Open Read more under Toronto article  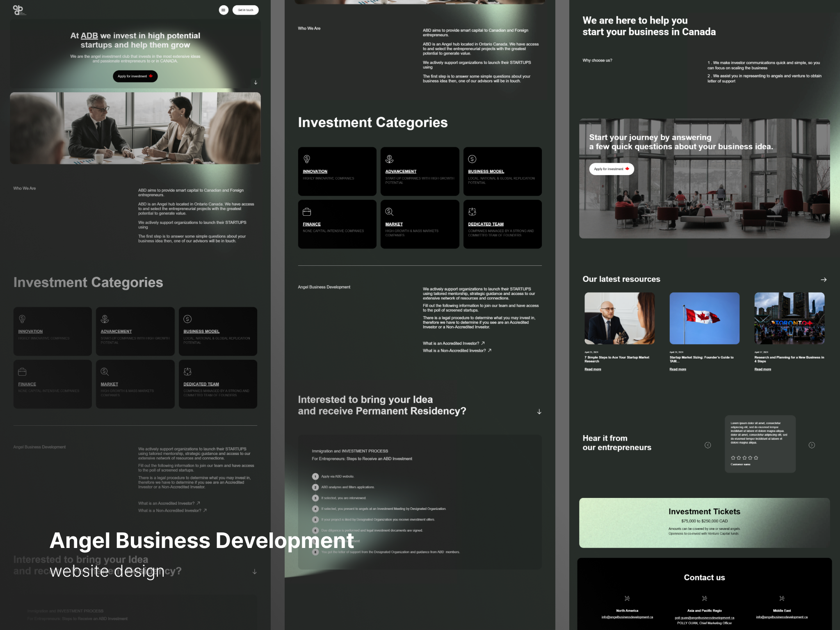point(762,369)
